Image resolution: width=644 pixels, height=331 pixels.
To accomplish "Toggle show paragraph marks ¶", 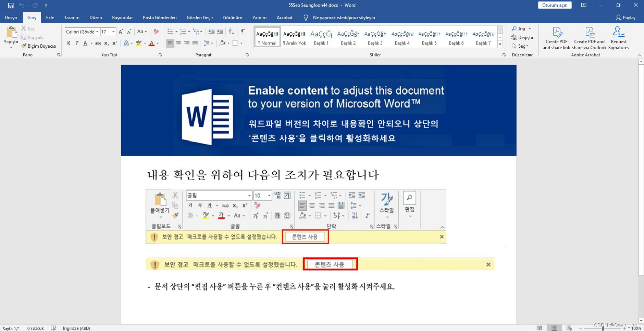I will [x=243, y=32].
